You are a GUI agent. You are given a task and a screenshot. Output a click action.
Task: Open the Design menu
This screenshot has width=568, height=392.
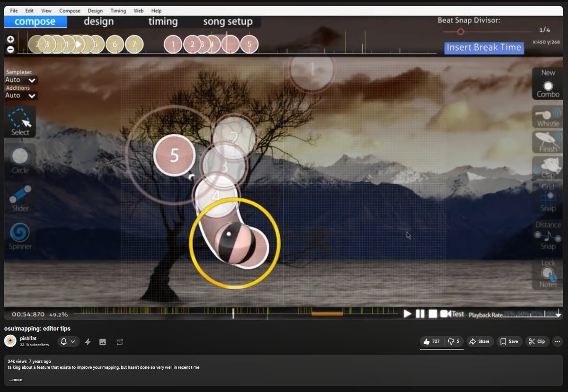point(95,10)
